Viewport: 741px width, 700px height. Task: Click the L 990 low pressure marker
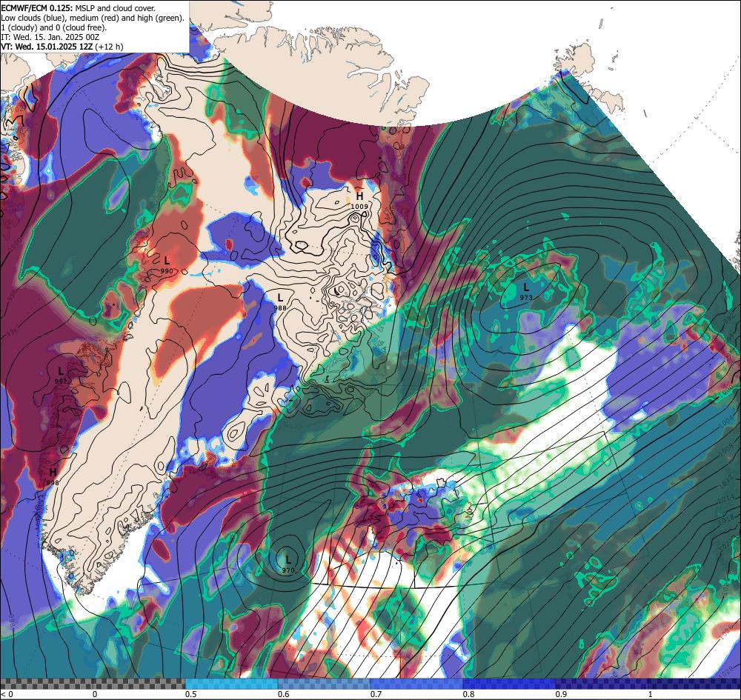[x=167, y=265]
